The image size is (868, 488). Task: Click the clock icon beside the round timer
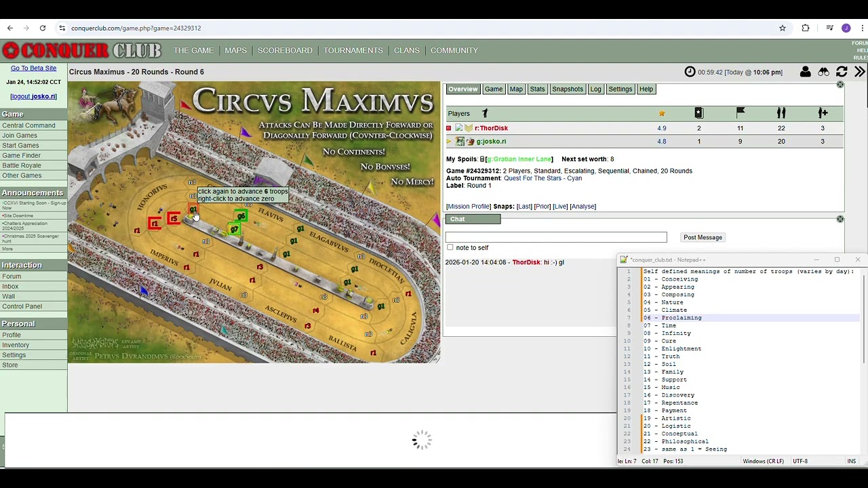coord(690,72)
